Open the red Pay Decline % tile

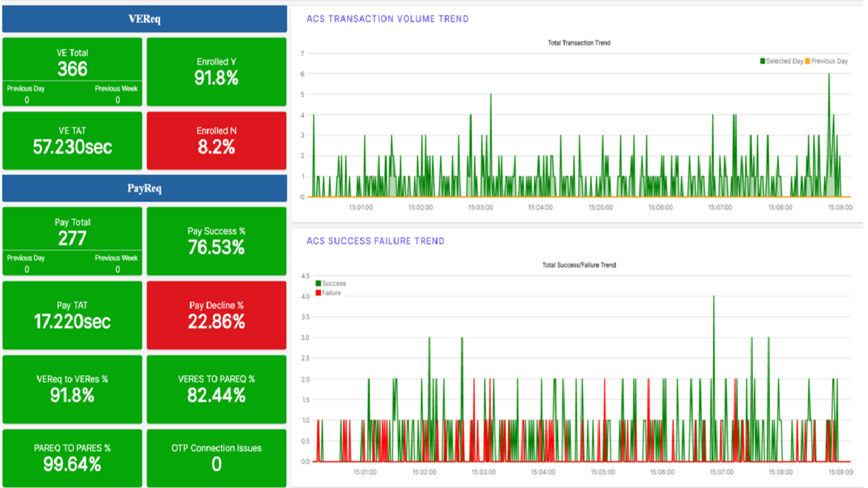(216, 315)
